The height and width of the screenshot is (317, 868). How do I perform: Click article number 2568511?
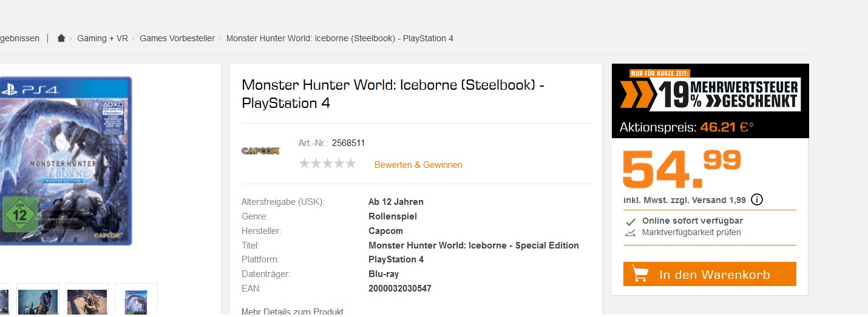[348, 143]
